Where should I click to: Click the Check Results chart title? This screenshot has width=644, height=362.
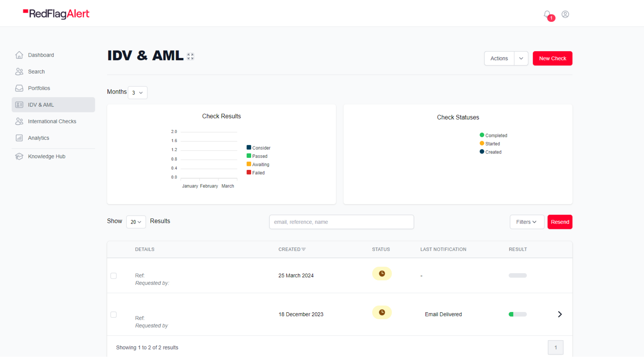[x=221, y=116]
